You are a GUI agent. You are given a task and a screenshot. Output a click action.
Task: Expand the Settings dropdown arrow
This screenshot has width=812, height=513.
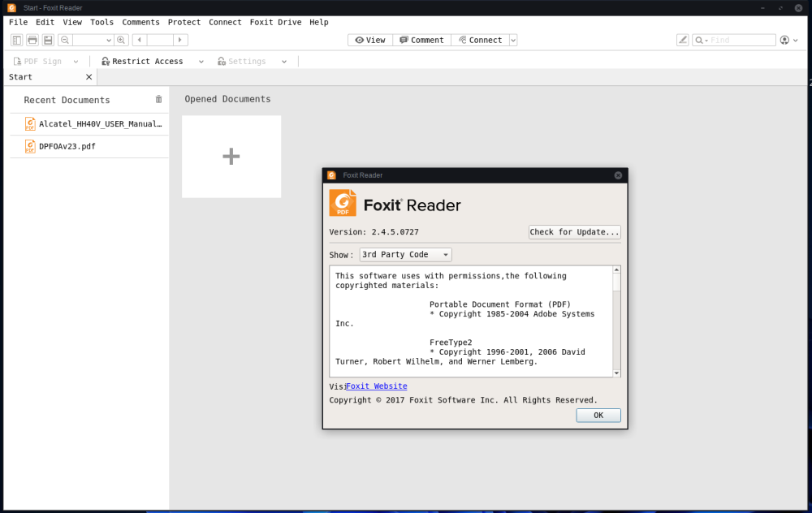tap(284, 62)
